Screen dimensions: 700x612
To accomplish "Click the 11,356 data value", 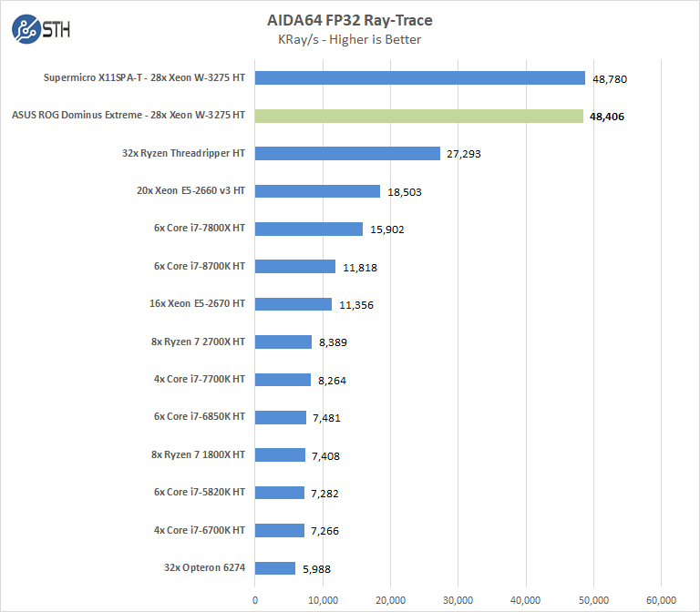I will click(x=356, y=306).
